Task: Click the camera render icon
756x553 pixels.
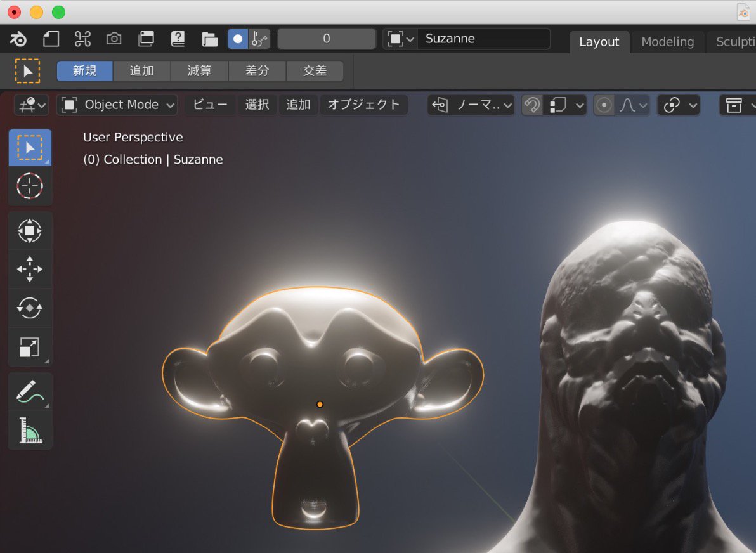Action: coord(114,39)
